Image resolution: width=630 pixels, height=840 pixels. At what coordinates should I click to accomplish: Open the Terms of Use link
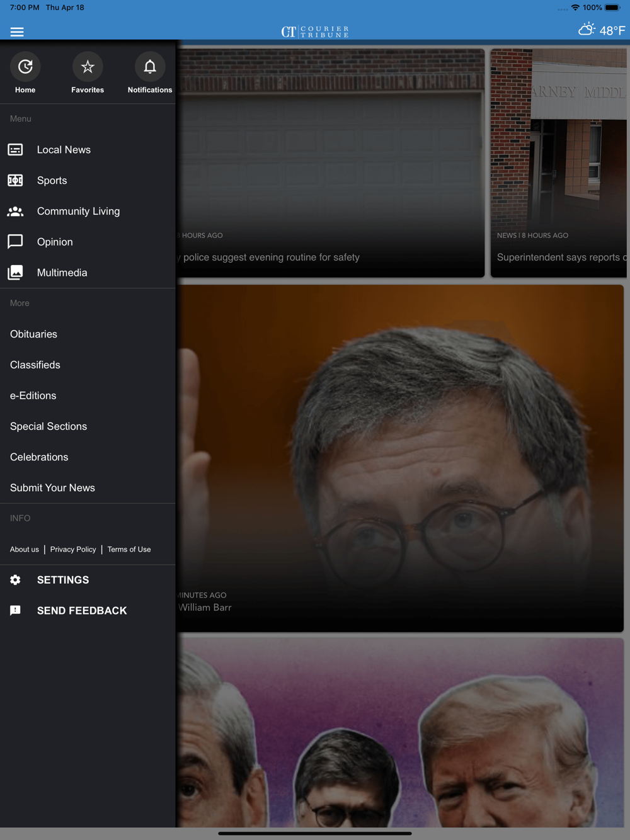point(129,550)
